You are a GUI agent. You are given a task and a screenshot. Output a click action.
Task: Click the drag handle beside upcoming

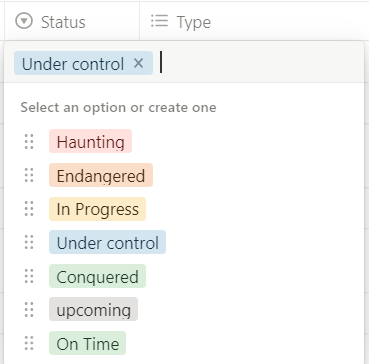(29, 310)
